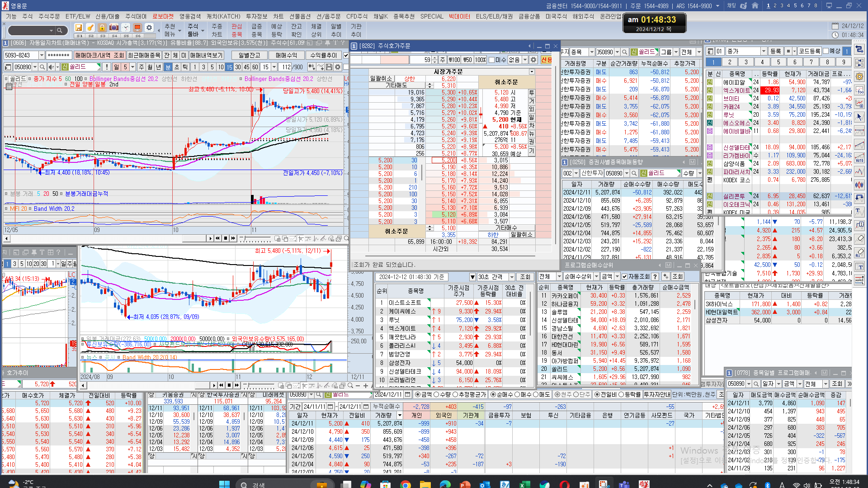Select the 매도 radio button in investor panel

(x=536, y=394)
